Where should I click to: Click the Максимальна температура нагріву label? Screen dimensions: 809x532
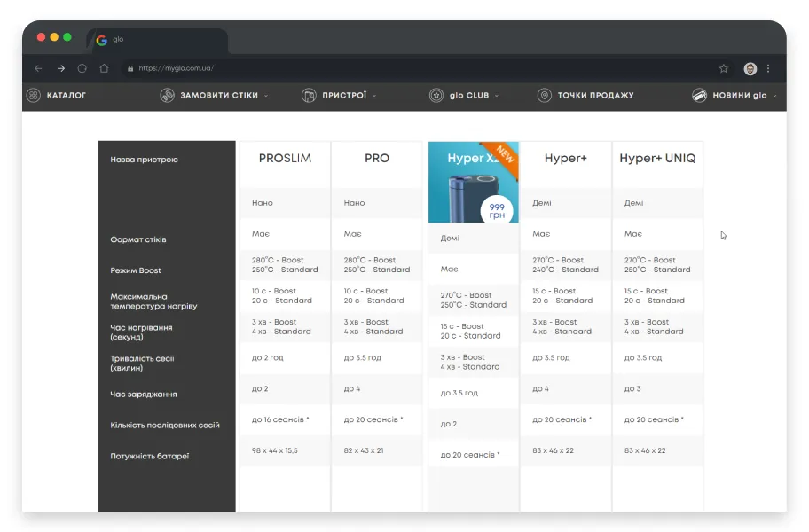153,301
